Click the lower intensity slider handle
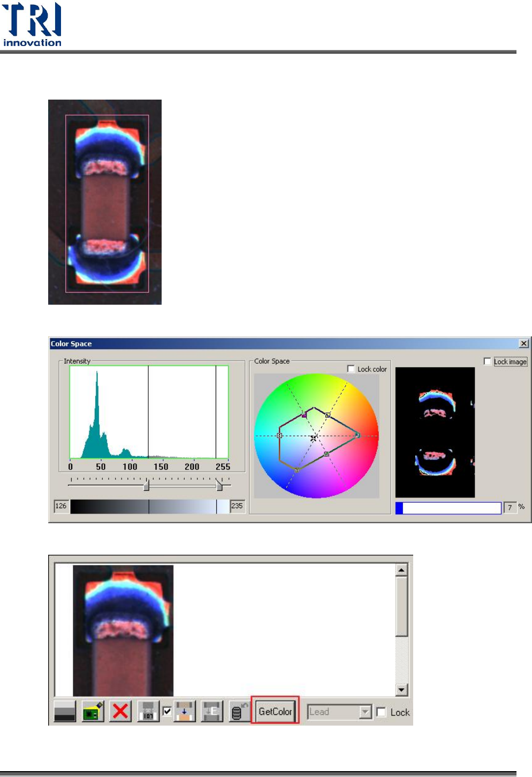Viewport: 532px width, 777px height. (x=146, y=485)
